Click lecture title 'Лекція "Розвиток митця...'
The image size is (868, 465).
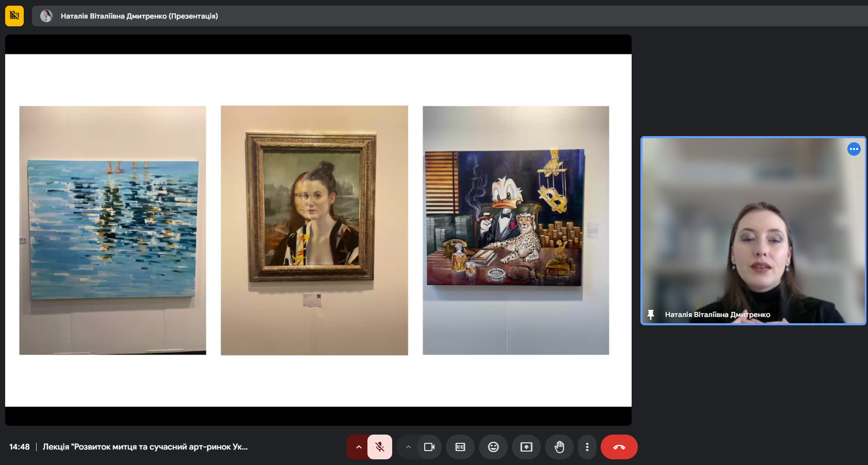(x=145, y=447)
